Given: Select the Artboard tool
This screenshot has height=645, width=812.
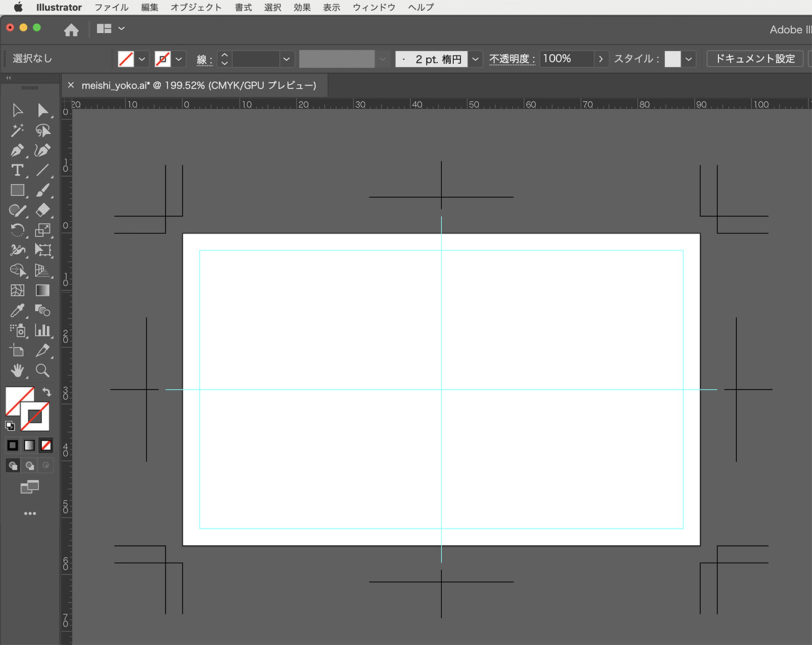Looking at the screenshot, I should [17, 350].
